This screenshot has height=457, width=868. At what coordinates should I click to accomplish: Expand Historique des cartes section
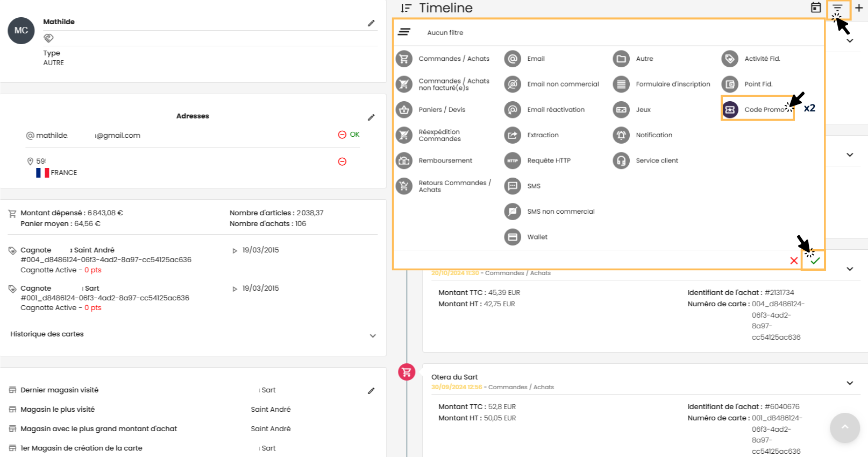[373, 336]
